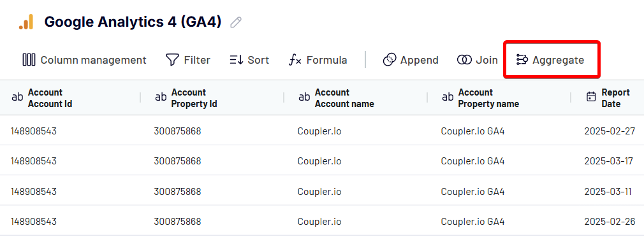Click the Google Analytics 4 (GA4) title

point(133,22)
